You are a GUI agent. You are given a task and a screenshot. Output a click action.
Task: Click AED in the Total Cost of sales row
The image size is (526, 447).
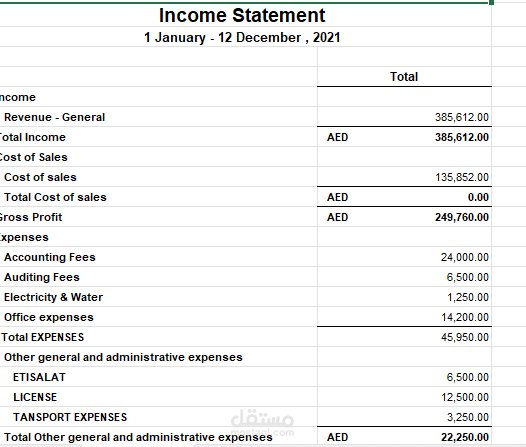point(337,197)
